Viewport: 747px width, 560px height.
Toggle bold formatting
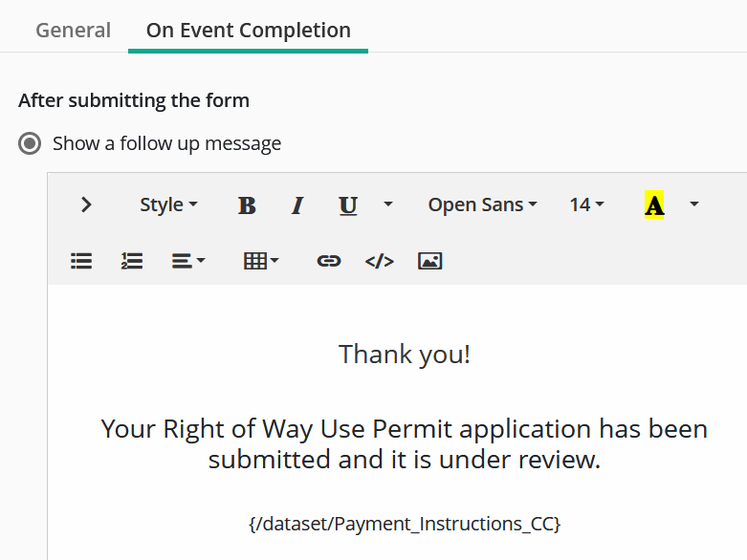click(x=247, y=205)
